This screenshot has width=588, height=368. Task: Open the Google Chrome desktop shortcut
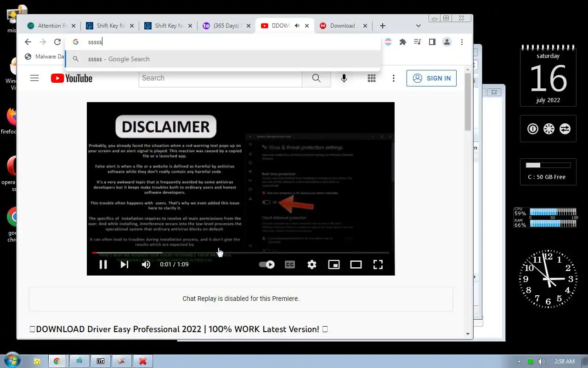pos(11,223)
